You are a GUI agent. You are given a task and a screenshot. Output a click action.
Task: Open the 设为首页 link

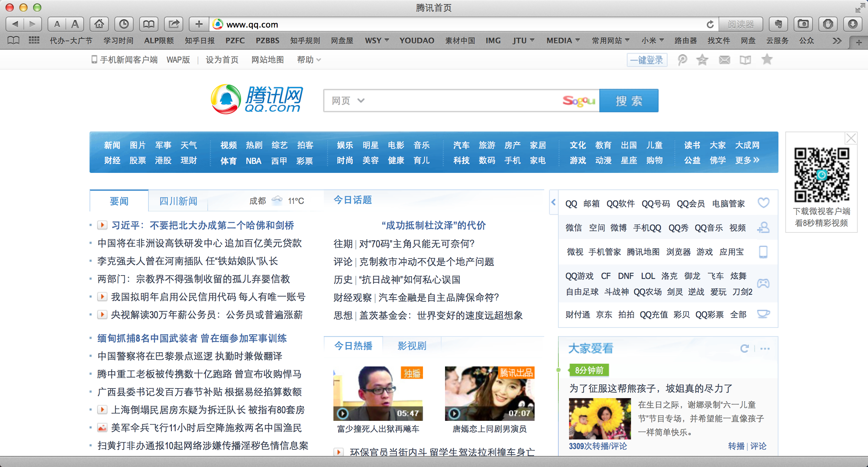pyautogui.click(x=222, y=60)
